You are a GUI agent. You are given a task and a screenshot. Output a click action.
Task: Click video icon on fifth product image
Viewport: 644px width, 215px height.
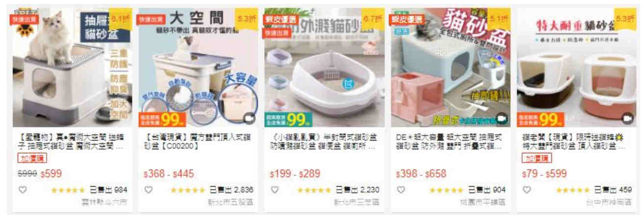(627, 119)
